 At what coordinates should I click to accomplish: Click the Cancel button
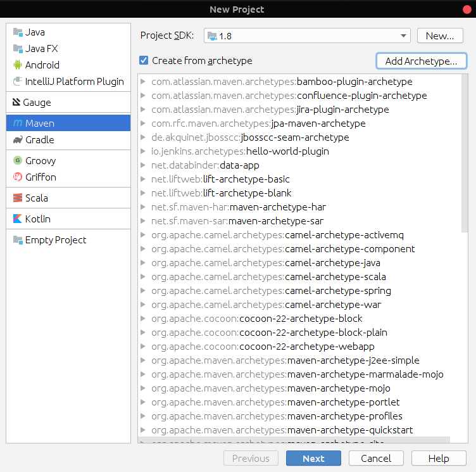[x=376, y=458]
